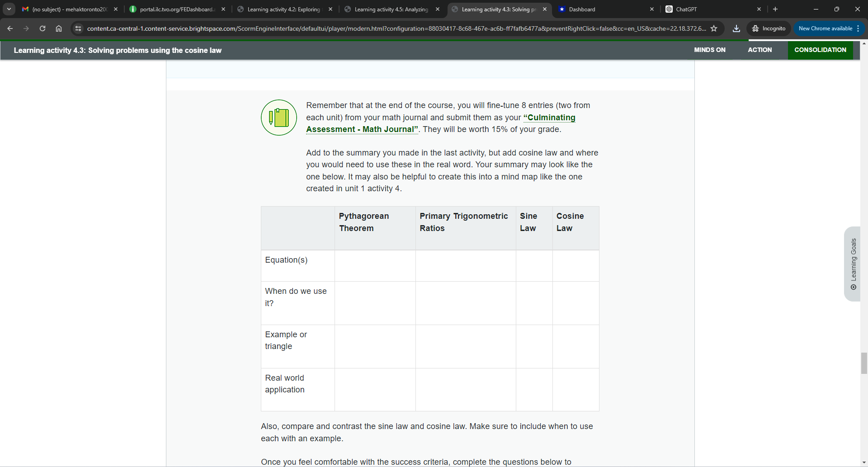The image size is (868, 467).
Task: Click the scrollbar up arrow
Action: pyautogui.click(x=864, y=44)
